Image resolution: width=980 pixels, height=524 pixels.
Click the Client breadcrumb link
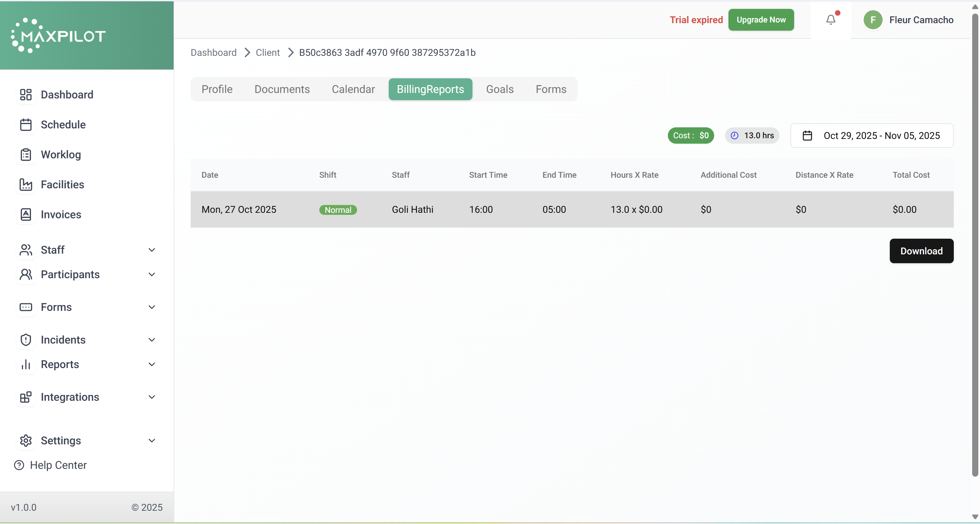[268, 52]
